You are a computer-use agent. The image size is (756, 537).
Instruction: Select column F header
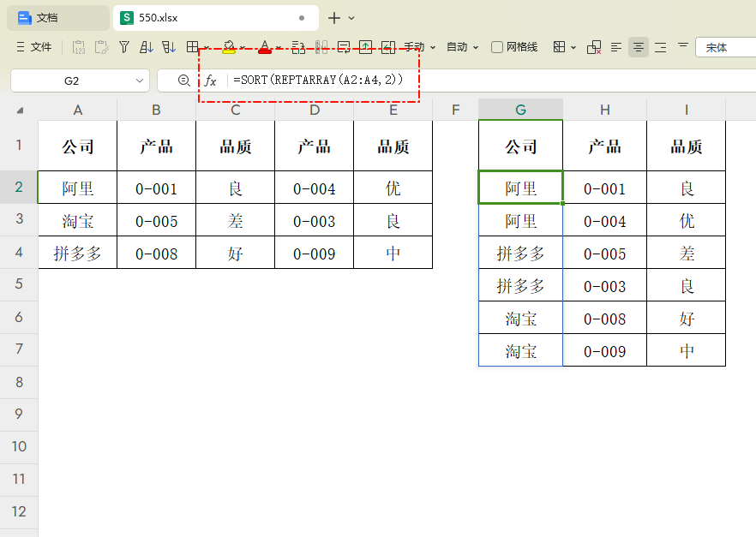coord(456,110)
